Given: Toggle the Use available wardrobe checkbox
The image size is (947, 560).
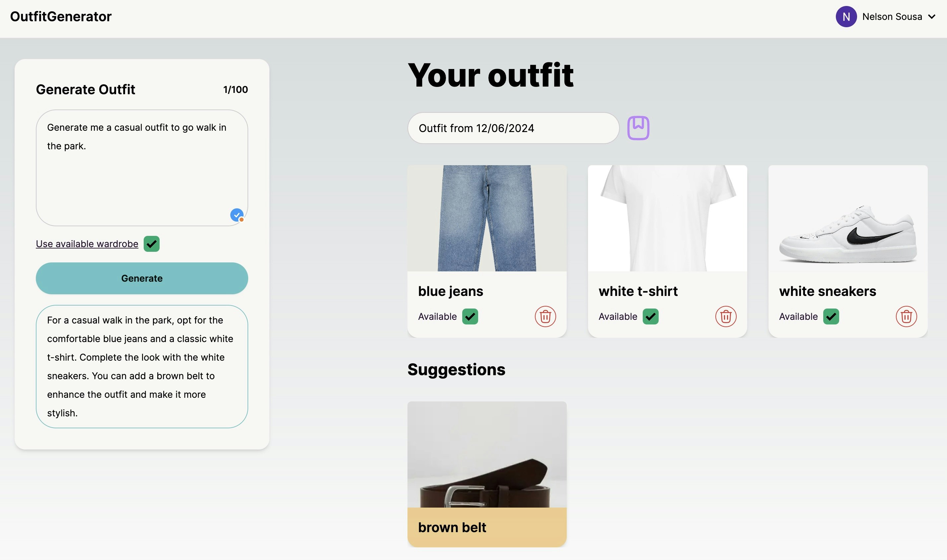Looking at the screenshot, I should [x=151, y=244].
